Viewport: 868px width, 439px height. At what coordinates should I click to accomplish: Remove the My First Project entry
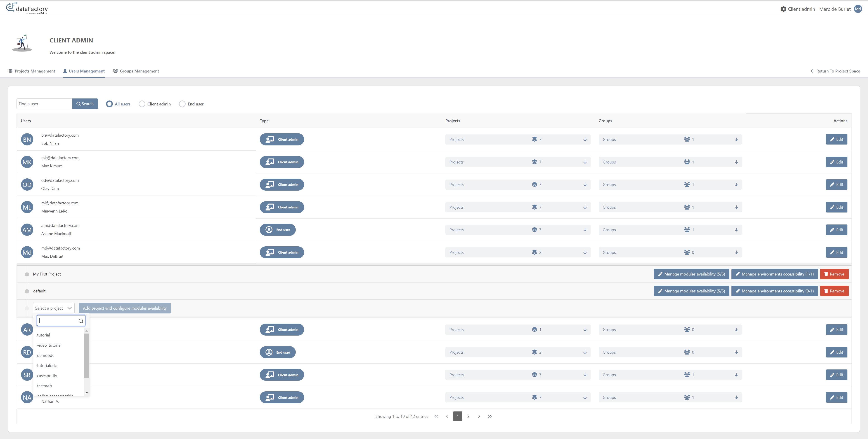point(834,274)
